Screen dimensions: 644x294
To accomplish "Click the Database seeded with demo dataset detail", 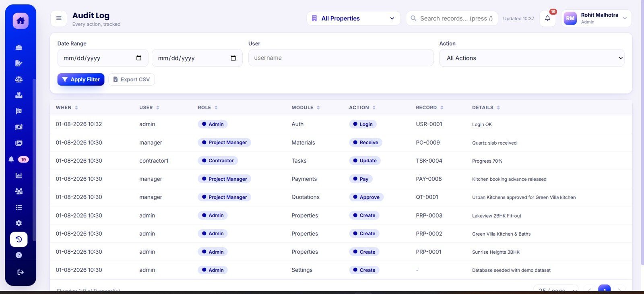I will [511, 270].
